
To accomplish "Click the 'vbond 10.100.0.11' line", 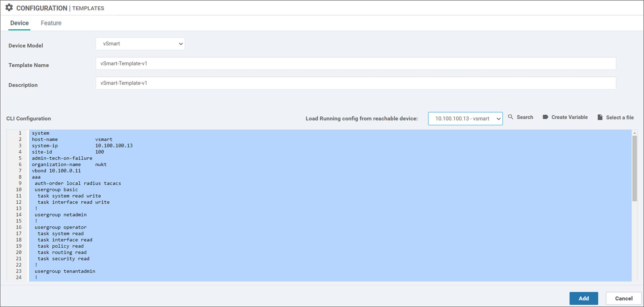I will (x=56, y=171).
